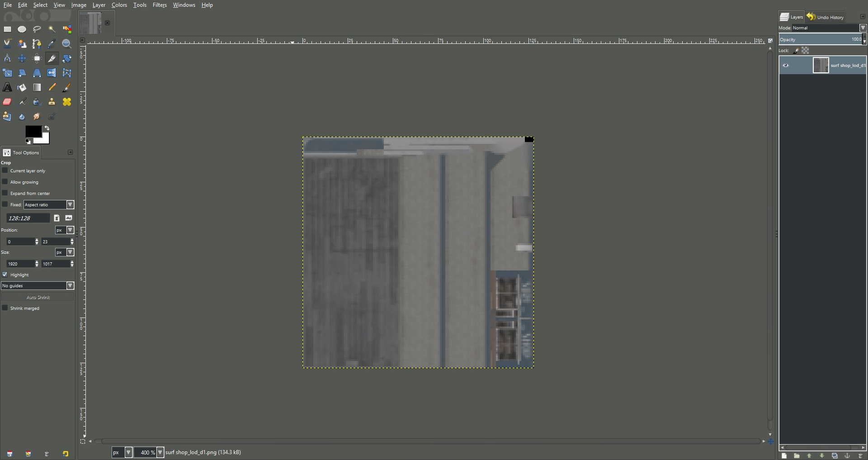Select the Text tool
This screenshot has width=868, height=460.
coord(7,87)
